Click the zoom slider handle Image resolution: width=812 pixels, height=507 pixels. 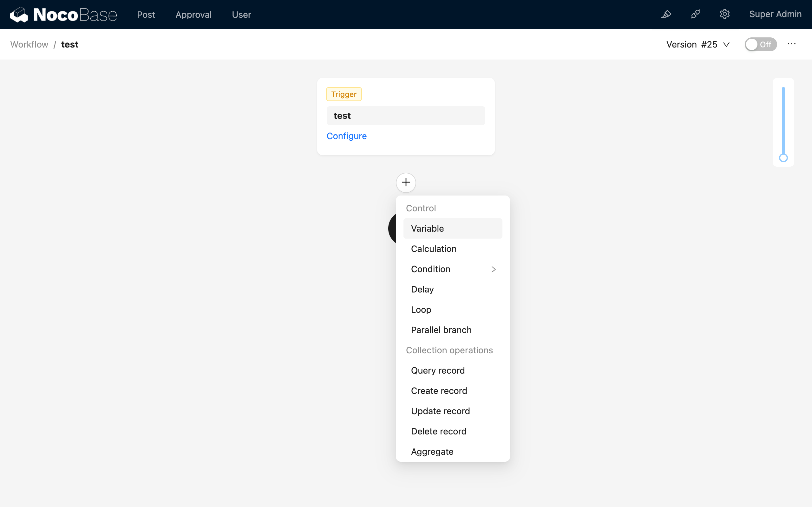(x=783, y=158)
